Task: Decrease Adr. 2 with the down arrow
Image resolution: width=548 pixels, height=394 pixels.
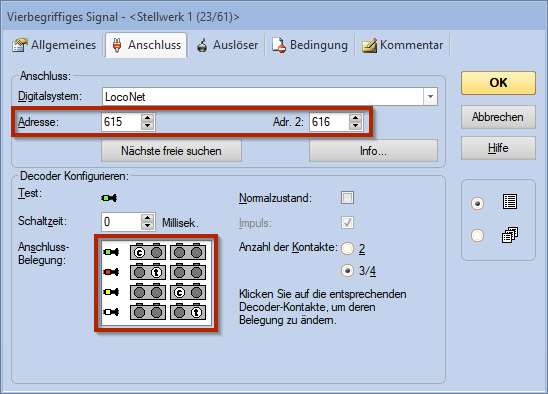Action: [356, 126]
